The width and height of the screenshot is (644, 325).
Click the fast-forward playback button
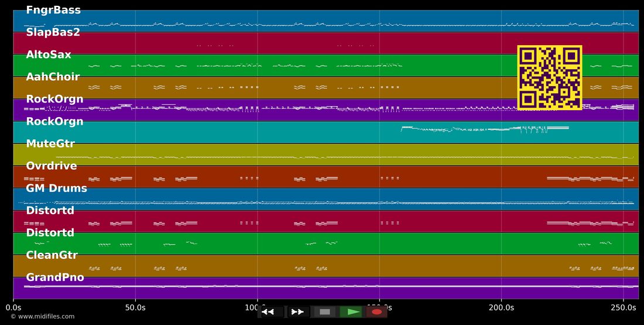click(x=298, y=312)
